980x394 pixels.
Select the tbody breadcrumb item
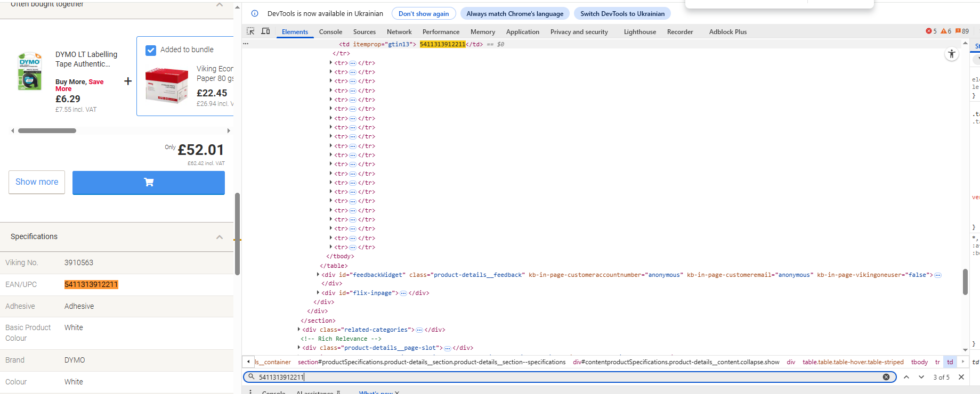click(x=919, y=362)
